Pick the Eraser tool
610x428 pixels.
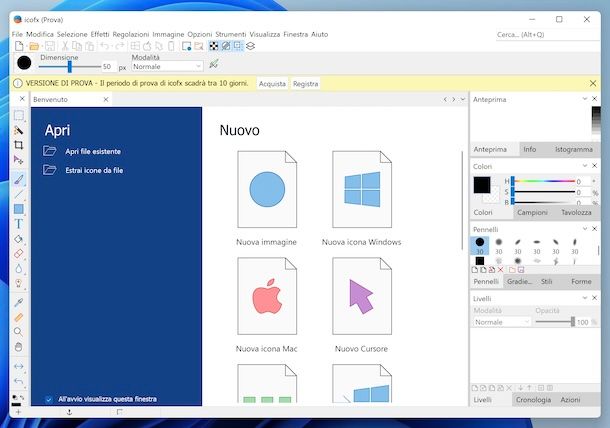point(18,254)
